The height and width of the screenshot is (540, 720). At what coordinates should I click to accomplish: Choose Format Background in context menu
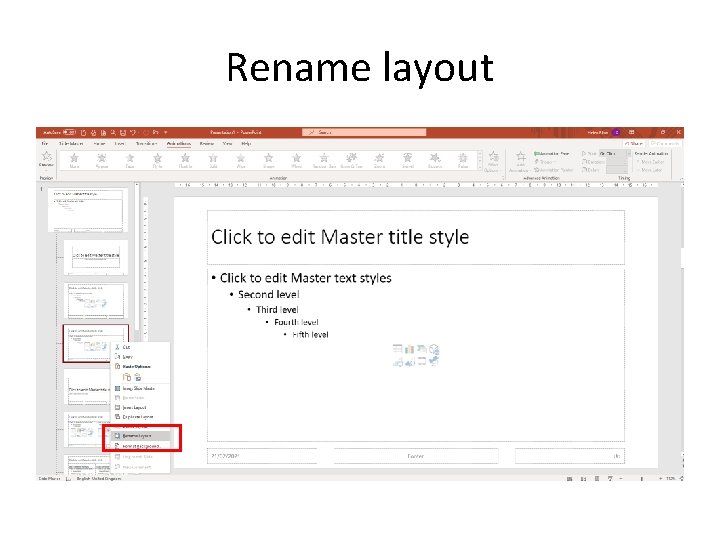click(141, 446)
